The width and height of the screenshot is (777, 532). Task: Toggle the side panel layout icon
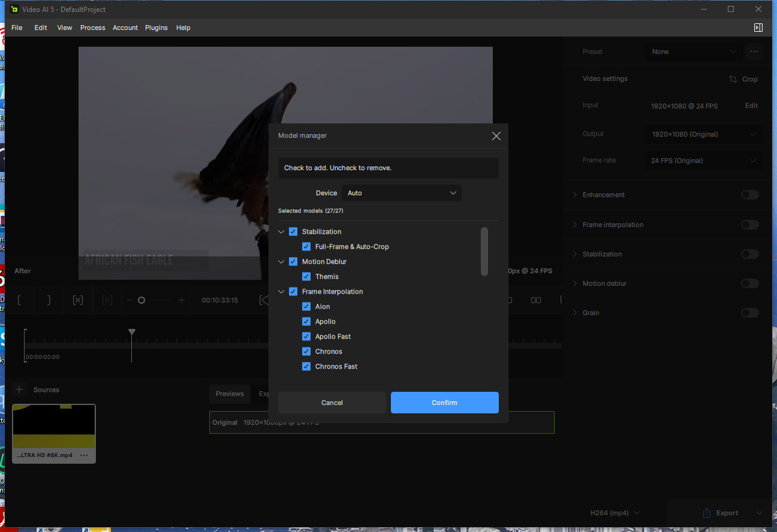(x=758, y=28)
